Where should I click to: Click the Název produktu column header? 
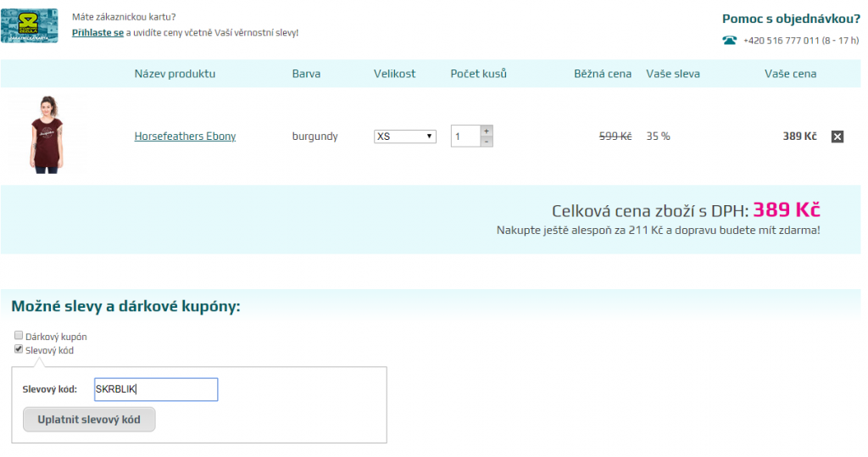tap(175, 74)
